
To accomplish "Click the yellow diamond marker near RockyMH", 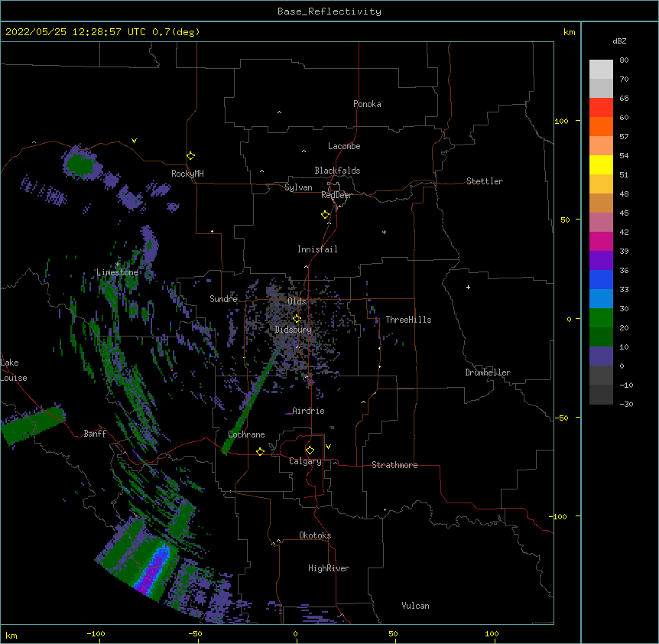I will [x=191, y=156].
